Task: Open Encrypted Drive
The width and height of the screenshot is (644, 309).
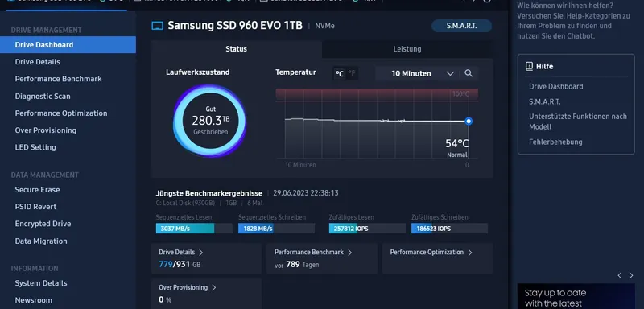Action: point(43,224)
